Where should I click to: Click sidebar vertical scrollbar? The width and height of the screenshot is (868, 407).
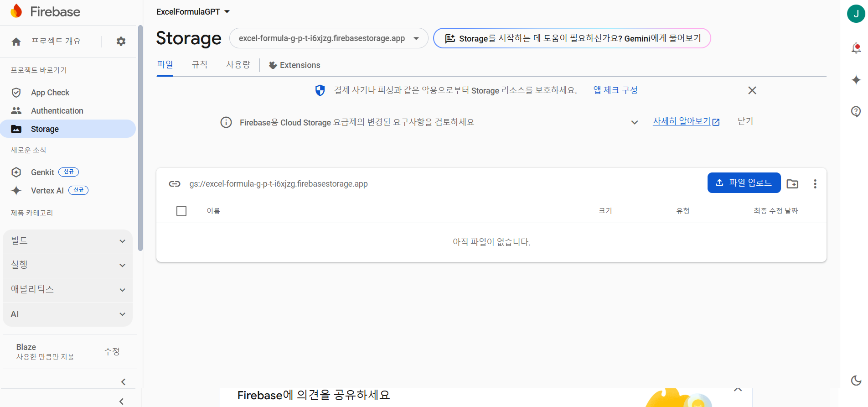coord(140,138)
